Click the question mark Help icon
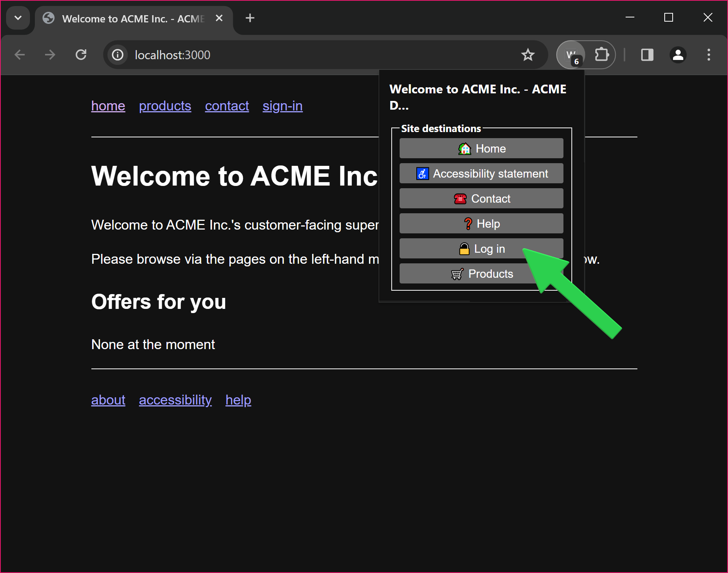Image resolution: width=728 pixels, height=573 pixels. click(x=468, y=224)
